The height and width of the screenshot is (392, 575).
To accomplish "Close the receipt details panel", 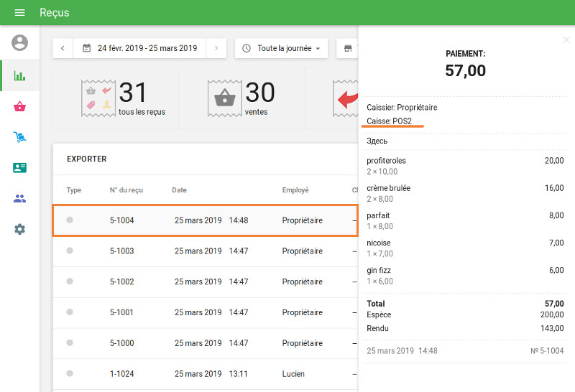I will (566, 40).
